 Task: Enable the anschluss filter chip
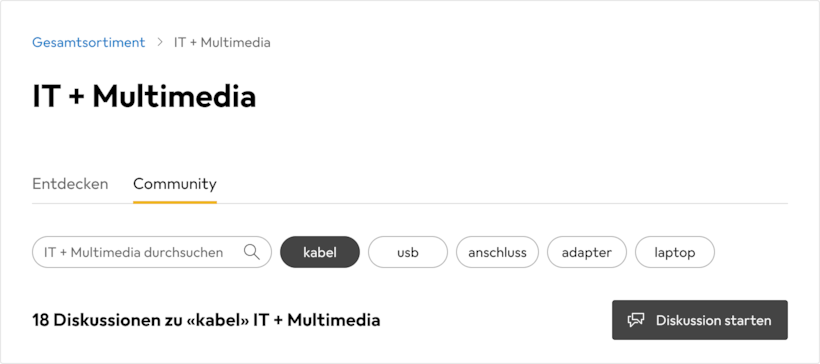pyautogui.click(x=497, y=252)
